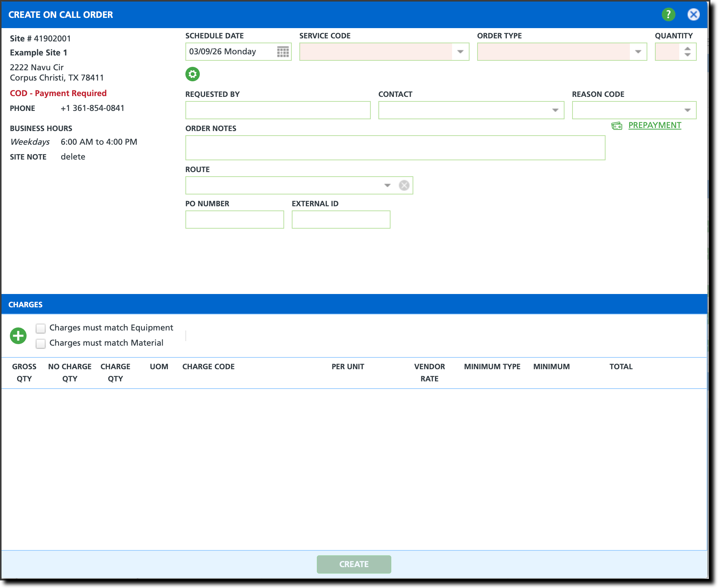This screenshot has height=588, width=718.
Task: Enable Charges must match Equipment checkbox
Action: 41,328
